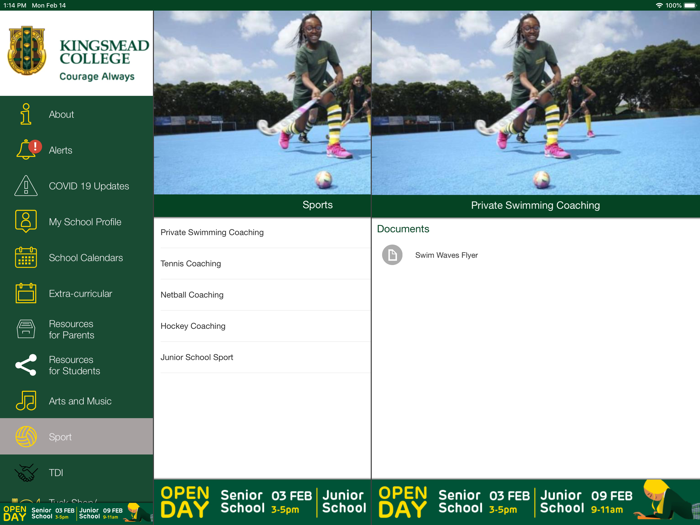Open COVID 19 Updates menu item
This screenshot has width=700, height=525.
(x=89, y=186)
